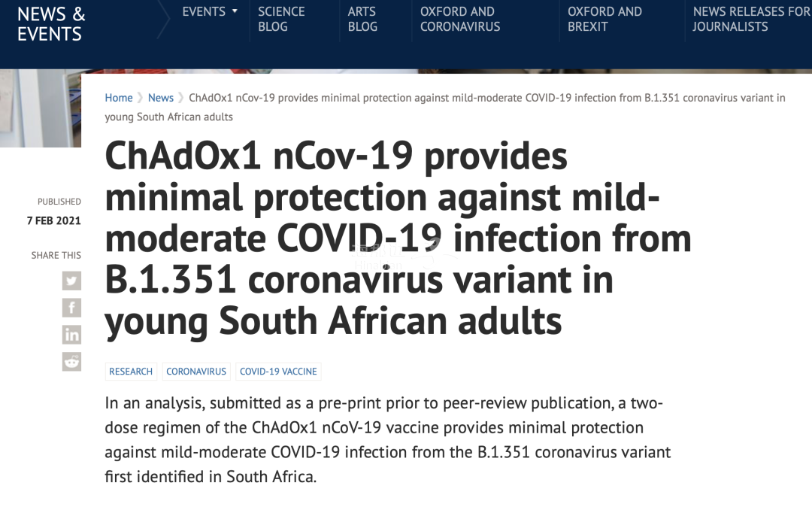Screen dimensions: 812x510
Task: Open Oxford and Coronavirus in navigation
Action: click(459, 19)
